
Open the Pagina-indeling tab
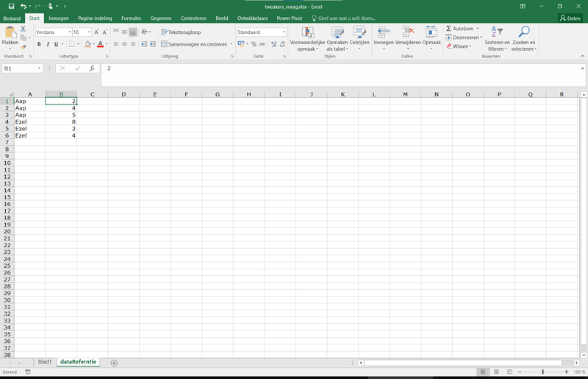tap(95, 18)
